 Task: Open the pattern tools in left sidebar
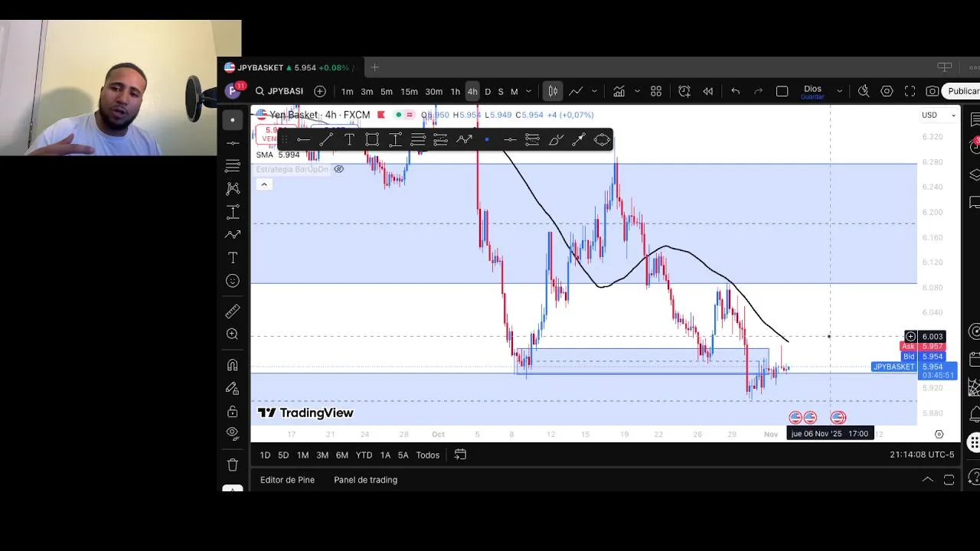coord(233,189)
